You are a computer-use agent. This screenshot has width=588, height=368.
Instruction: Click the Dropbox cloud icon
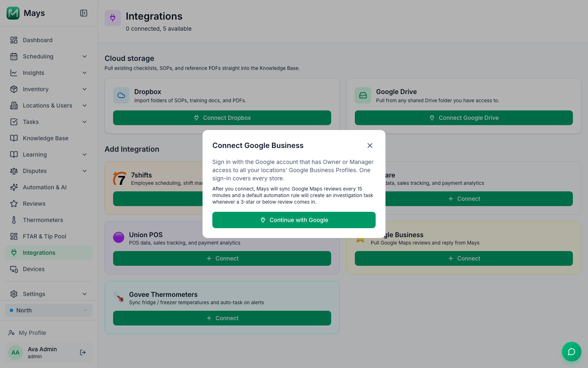121,95
